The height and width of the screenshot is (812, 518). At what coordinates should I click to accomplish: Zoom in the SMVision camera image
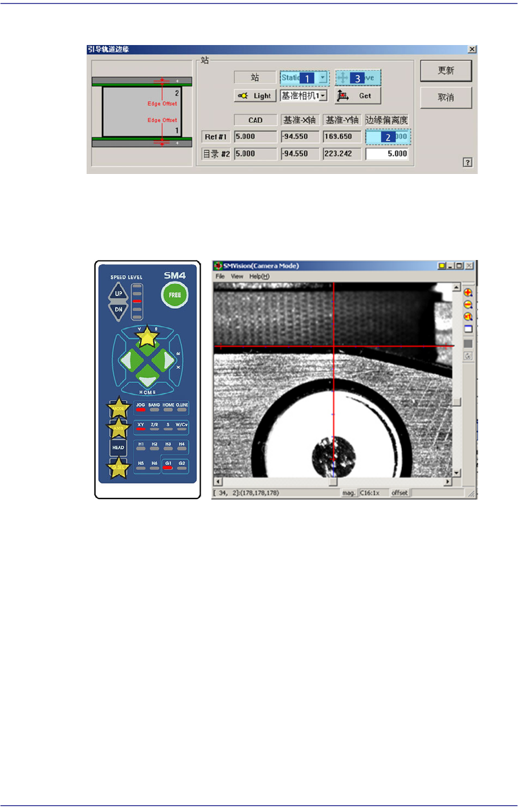tap(468, 293)
